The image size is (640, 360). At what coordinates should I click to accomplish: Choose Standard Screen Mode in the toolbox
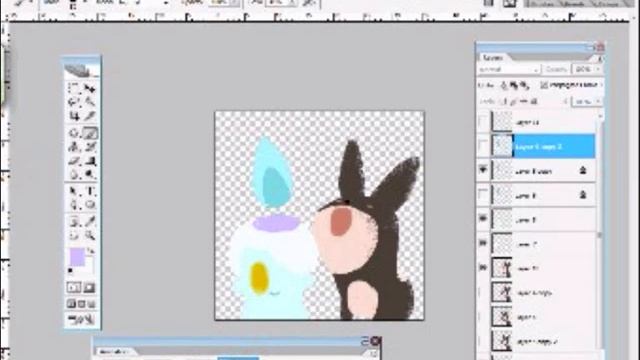tap(71, 304)
